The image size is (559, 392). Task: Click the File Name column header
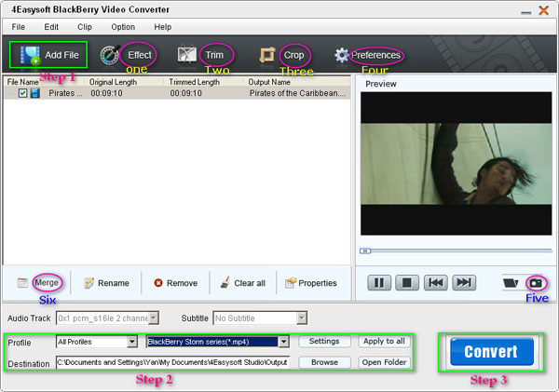tap(22, 82)
